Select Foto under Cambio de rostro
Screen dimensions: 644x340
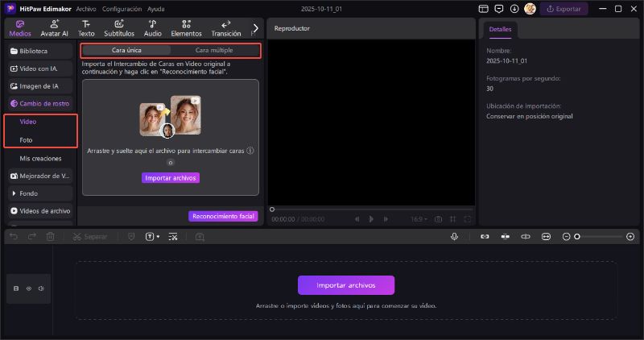[26, 139]
